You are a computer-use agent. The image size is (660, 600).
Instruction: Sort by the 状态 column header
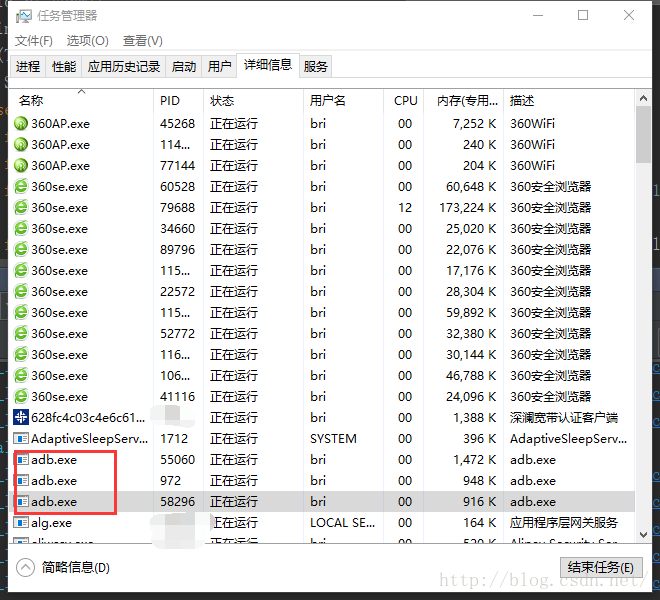pyautogui.click(x=253, y=101)
